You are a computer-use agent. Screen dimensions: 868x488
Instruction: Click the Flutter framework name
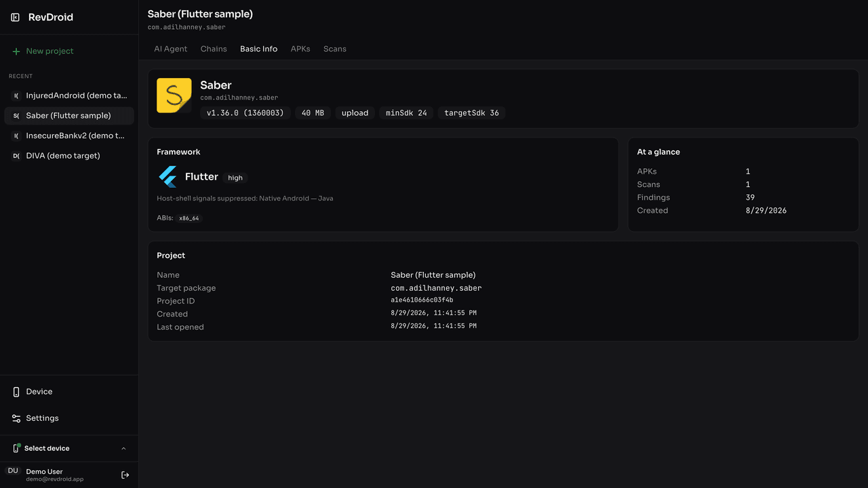[x=201, y=177]
